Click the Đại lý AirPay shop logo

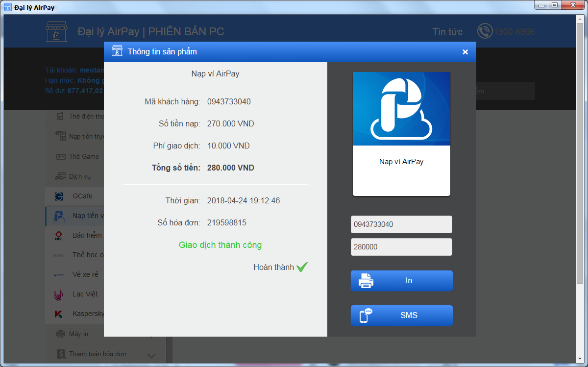[x=57, y=31]
